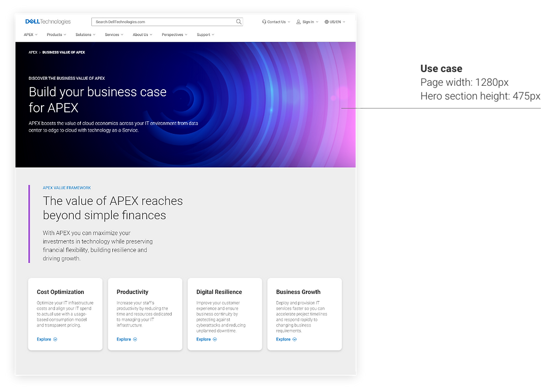Open the About Us navigation menu
This screenshot has height=392, width=541.
[x=142, y=34]
